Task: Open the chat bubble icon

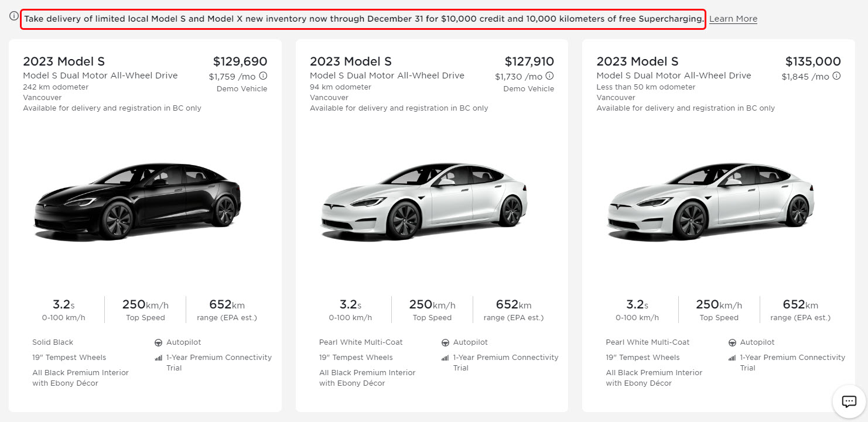Action: pos(849,402)
